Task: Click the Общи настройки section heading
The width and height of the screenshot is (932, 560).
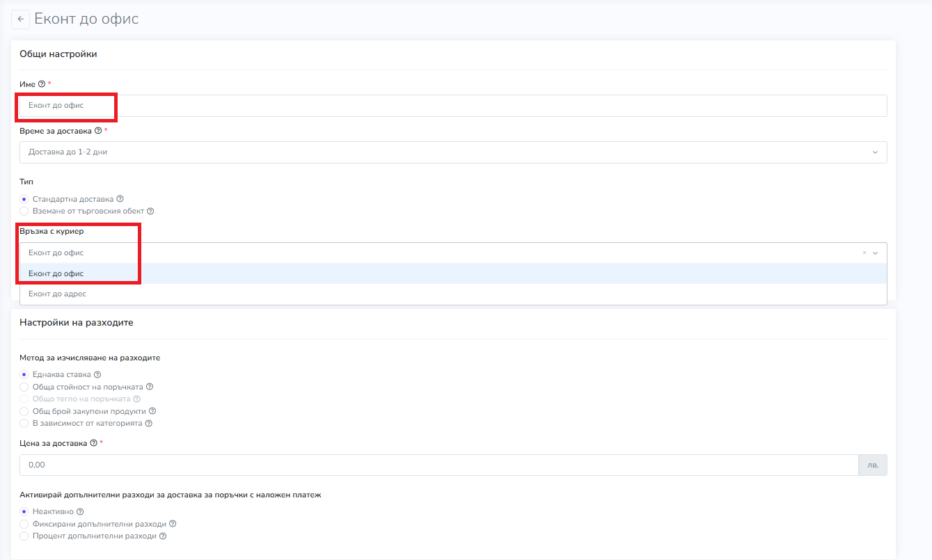Action: pos(58,54)
